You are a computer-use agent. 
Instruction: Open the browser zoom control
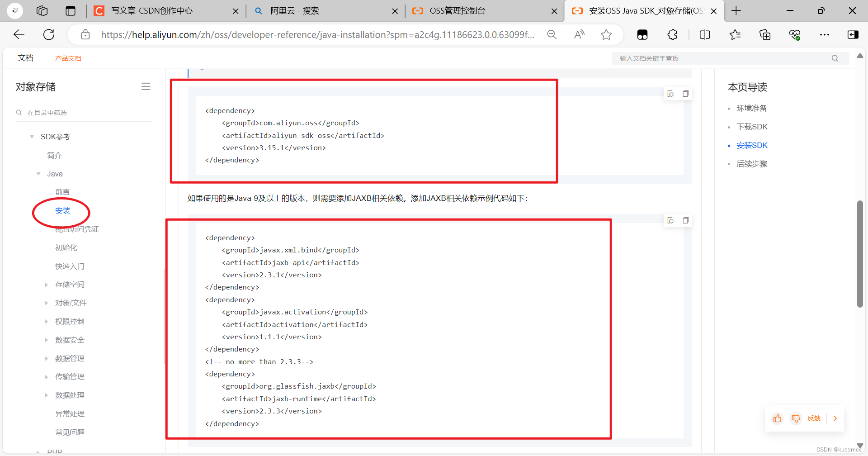[x=552, y=34]
